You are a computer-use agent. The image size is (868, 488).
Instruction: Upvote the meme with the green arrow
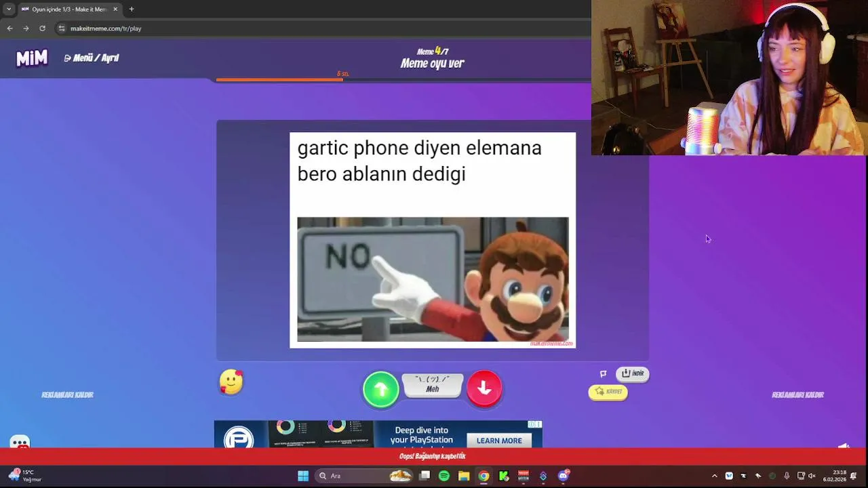click(x=381, y=389)
